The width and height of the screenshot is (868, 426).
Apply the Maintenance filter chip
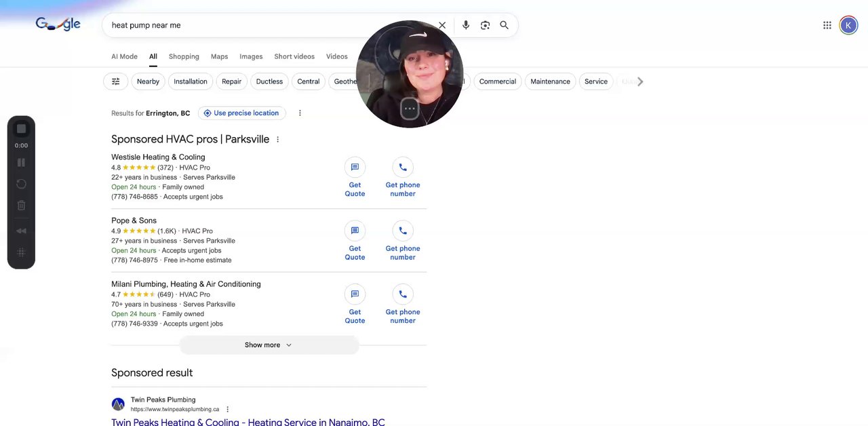click(x=550, y=81)
